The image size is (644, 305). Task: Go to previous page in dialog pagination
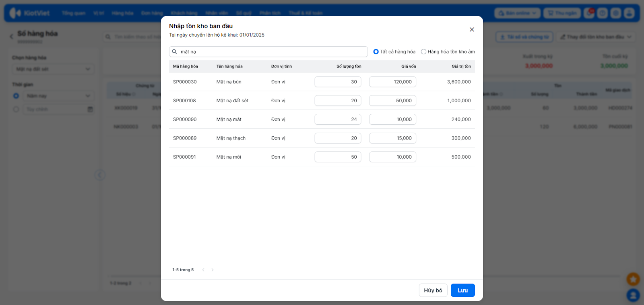coord(203,270)
